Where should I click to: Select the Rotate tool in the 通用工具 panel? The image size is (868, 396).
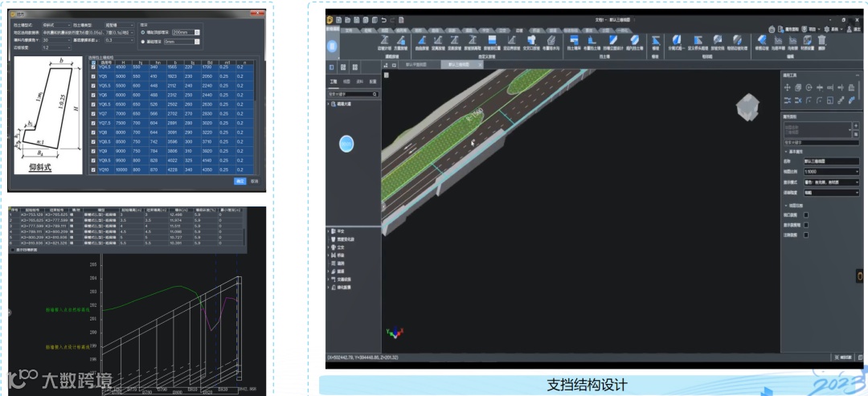click(809, 88)
